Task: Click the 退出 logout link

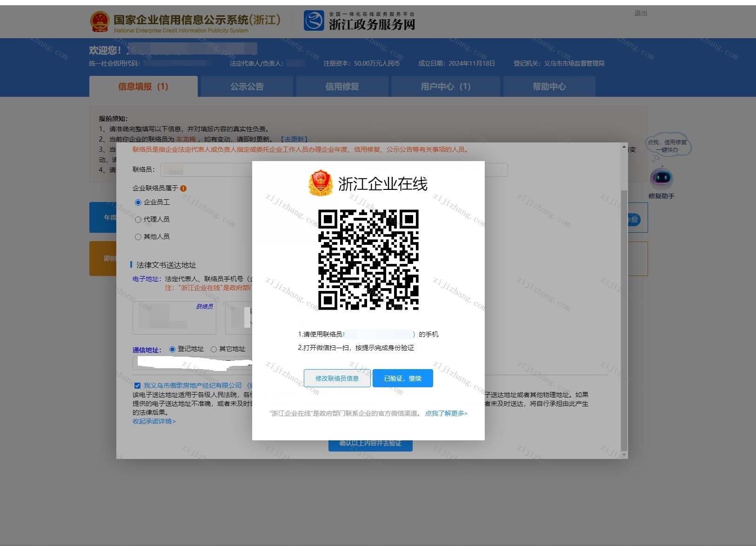Action: pos(641,13)
